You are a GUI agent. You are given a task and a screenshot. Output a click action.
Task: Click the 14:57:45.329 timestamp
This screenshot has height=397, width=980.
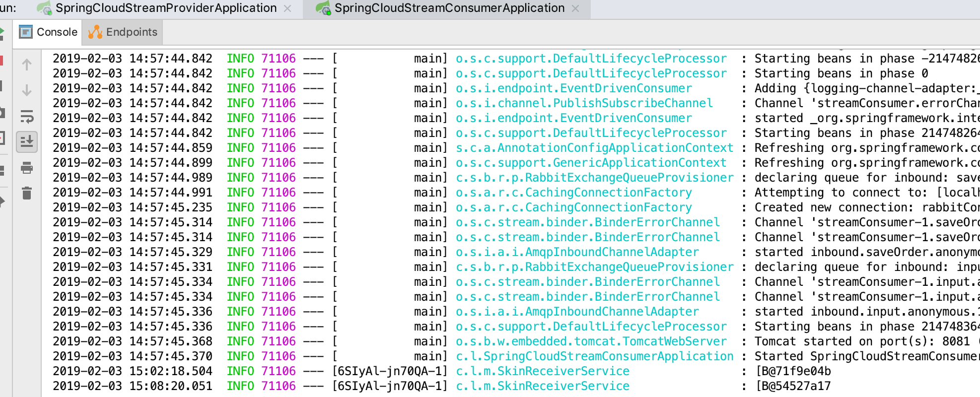[171, 252]
